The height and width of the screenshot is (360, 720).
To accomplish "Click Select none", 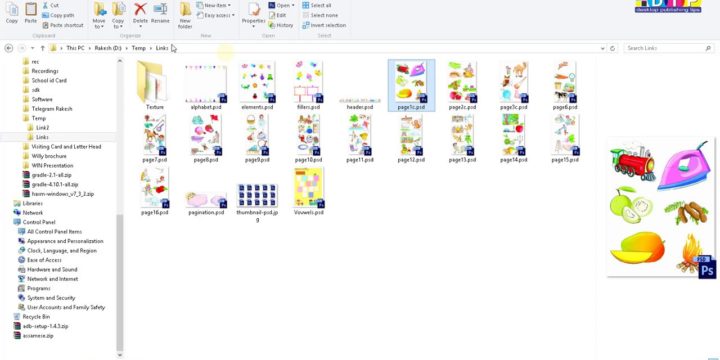I will (320, 15).
